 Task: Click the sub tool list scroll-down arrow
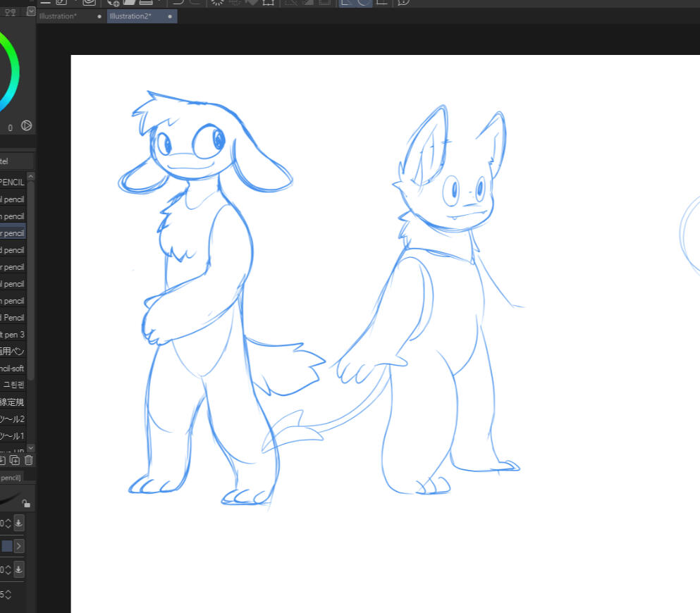coord(30,448)
